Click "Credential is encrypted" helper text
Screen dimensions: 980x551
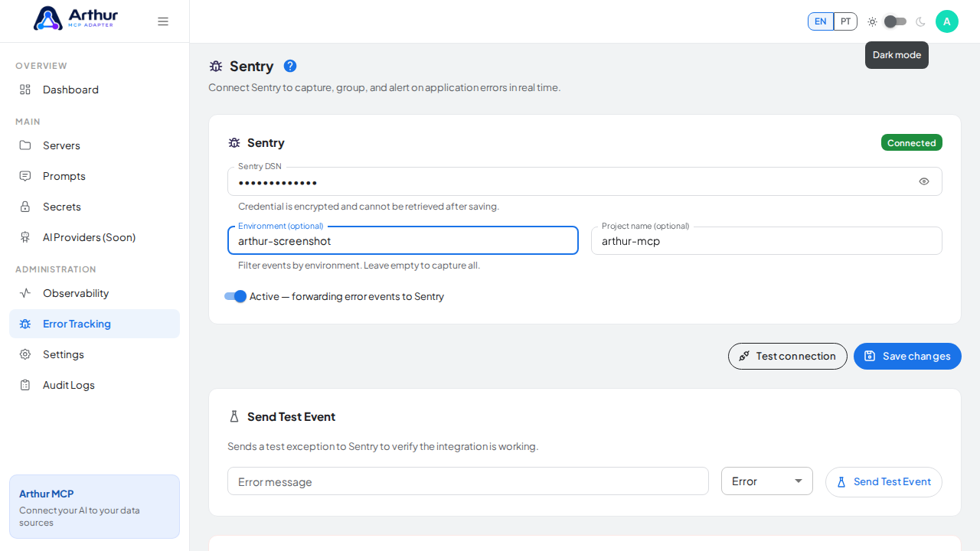[x=368, y=207]
